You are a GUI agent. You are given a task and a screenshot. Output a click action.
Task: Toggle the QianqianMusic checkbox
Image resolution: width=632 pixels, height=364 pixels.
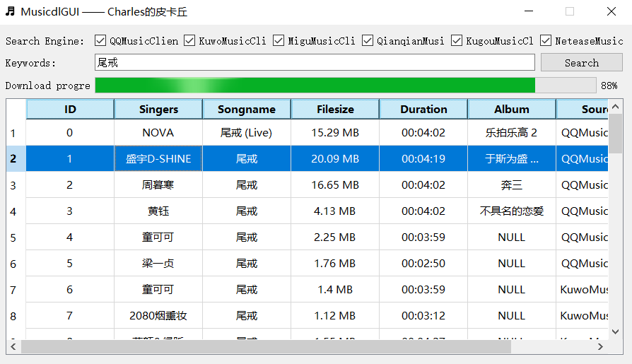[x=368, y=41]
